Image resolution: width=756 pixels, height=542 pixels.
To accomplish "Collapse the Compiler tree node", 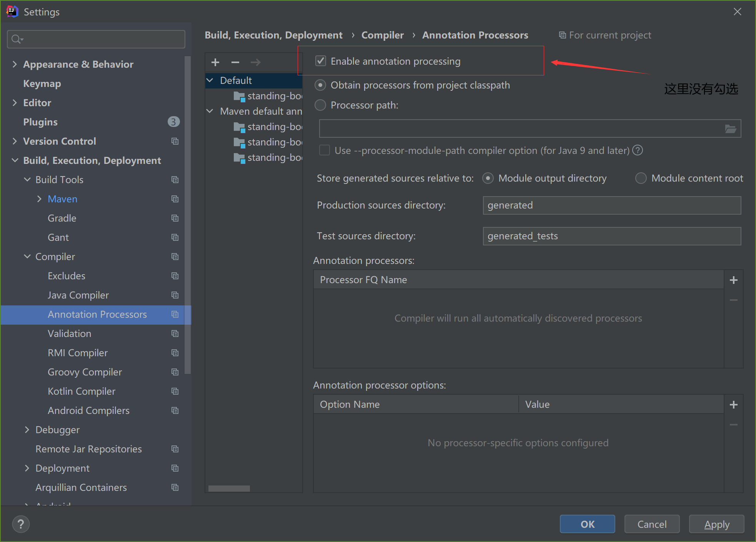I will tap(27, 257).
